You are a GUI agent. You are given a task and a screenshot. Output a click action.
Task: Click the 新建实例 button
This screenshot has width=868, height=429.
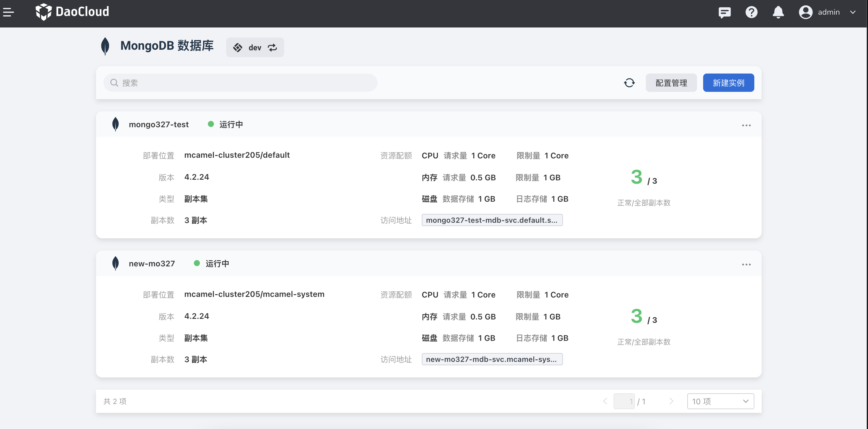(728, 83)
